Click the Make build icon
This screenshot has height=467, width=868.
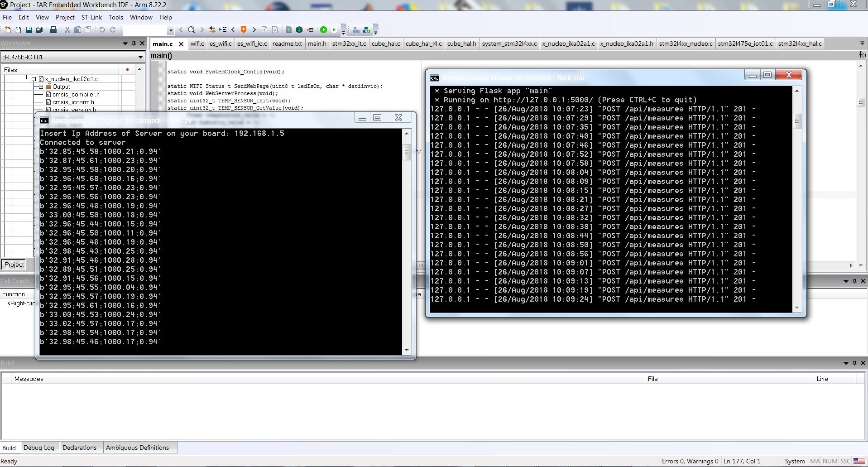click(x=299, y=30)
